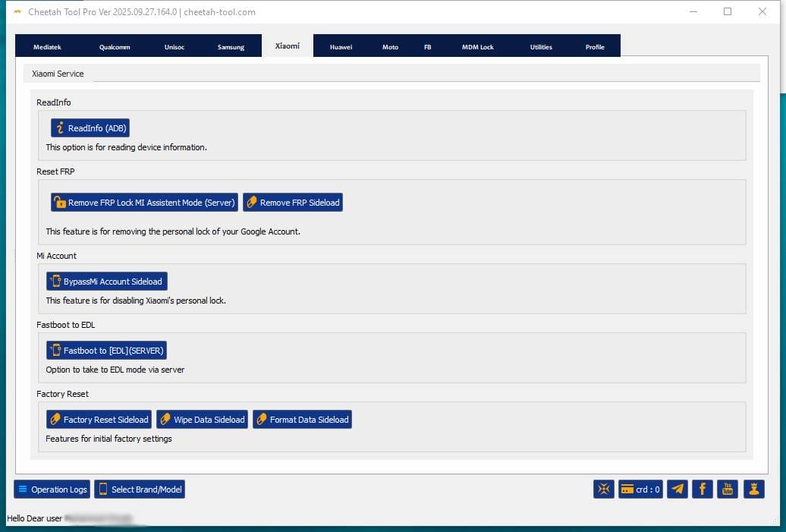Image resolution: width=786 pixels, height=532 pixels.
Task: Select the Xiaomi Service sub-tab
Action: pyautogui.click(x=58, y=74)
